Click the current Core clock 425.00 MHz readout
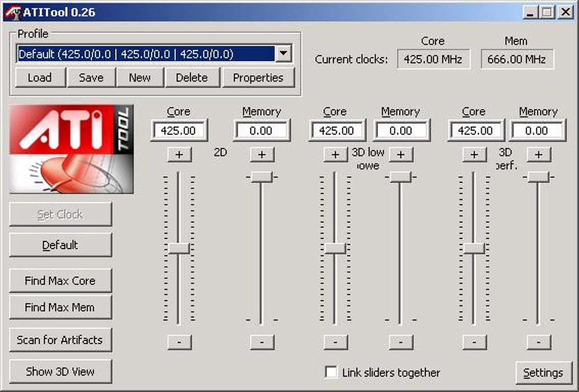579x392 pixels. pyautogui.click(x=433, y=59)
